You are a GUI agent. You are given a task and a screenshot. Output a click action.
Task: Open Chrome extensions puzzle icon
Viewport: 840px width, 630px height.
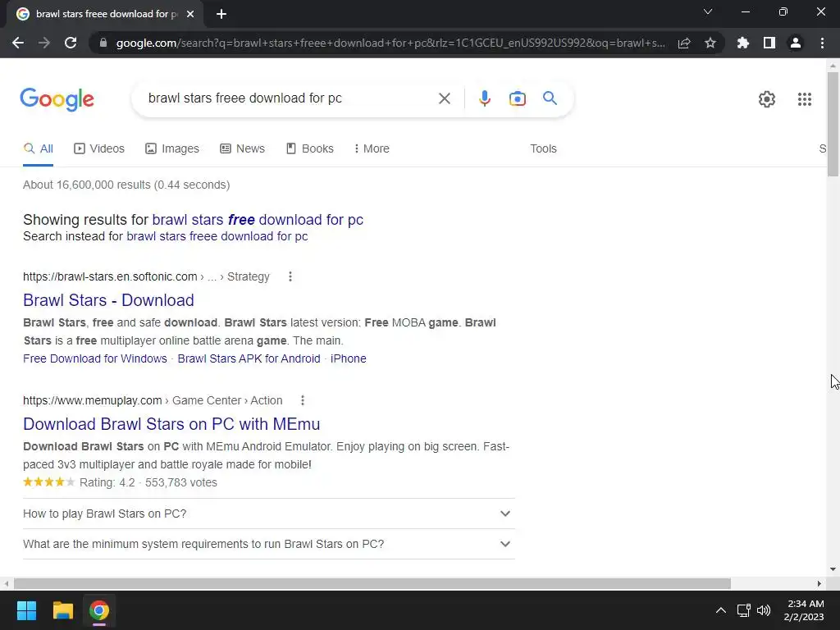[742, 43]
